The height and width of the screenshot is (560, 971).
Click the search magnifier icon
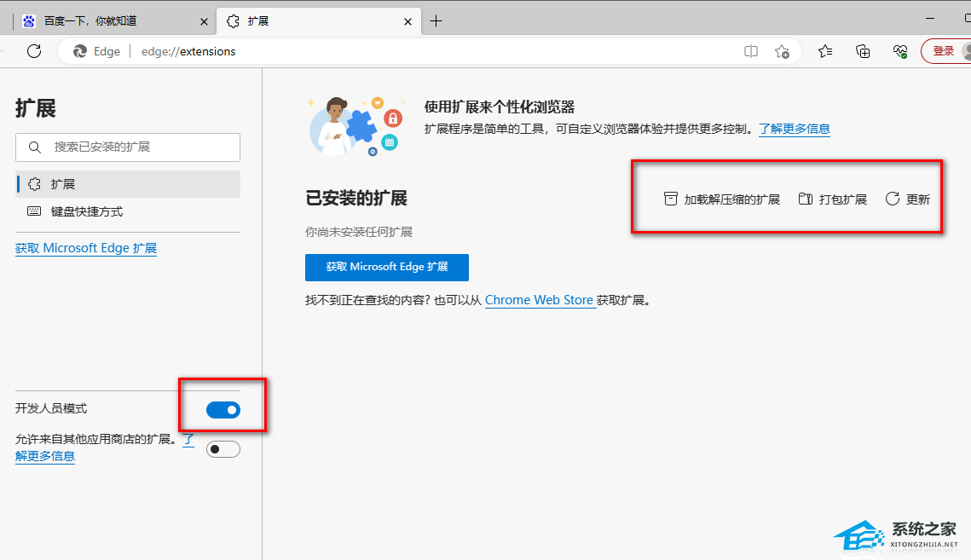pos(35,147)
